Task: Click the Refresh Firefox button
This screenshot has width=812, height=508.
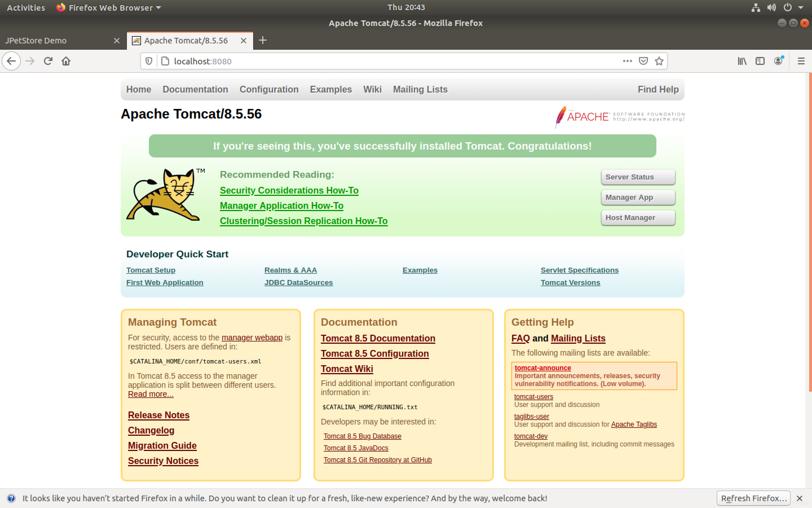Action: pyautogui.click(x=754, y=498)
